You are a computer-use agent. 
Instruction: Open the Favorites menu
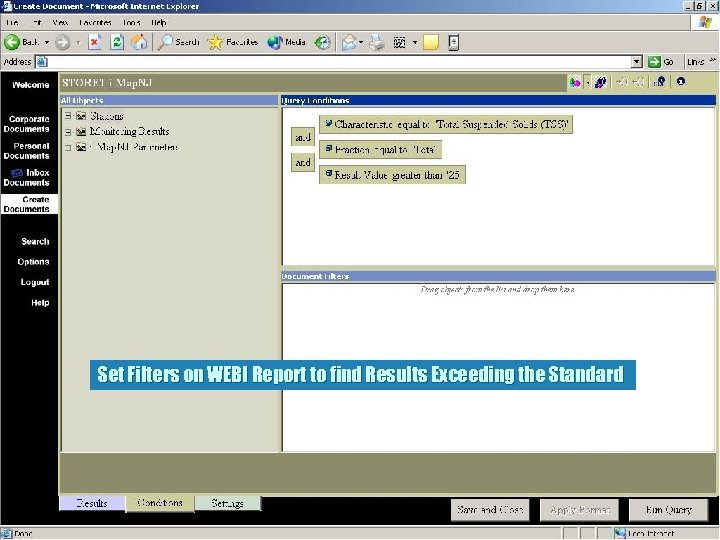click(x=95, y=22)
